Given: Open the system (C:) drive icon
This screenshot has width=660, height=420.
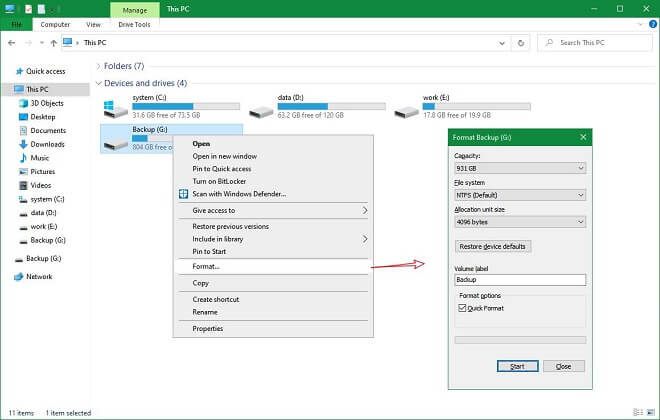Looking at the screenshot, I should point(115,109).
